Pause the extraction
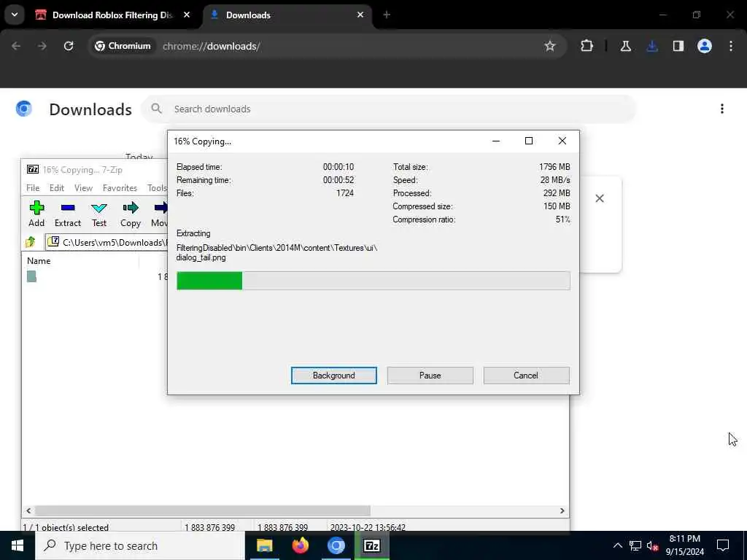The image size is (747, 560). pos(430,376)
